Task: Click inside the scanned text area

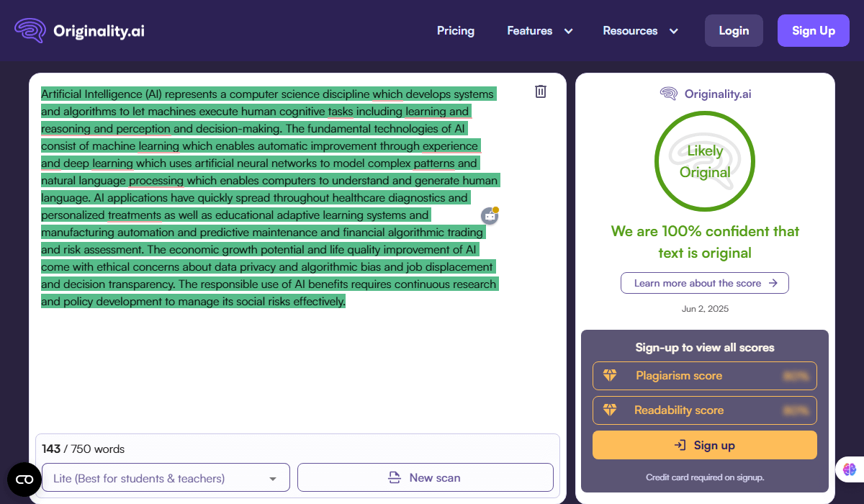Action: (x=270, y=198)
